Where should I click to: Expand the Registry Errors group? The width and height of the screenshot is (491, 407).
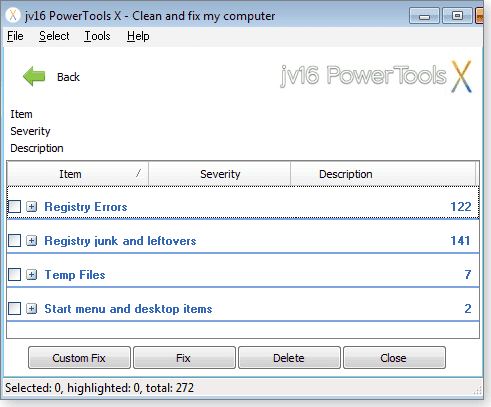click(32, 207)
